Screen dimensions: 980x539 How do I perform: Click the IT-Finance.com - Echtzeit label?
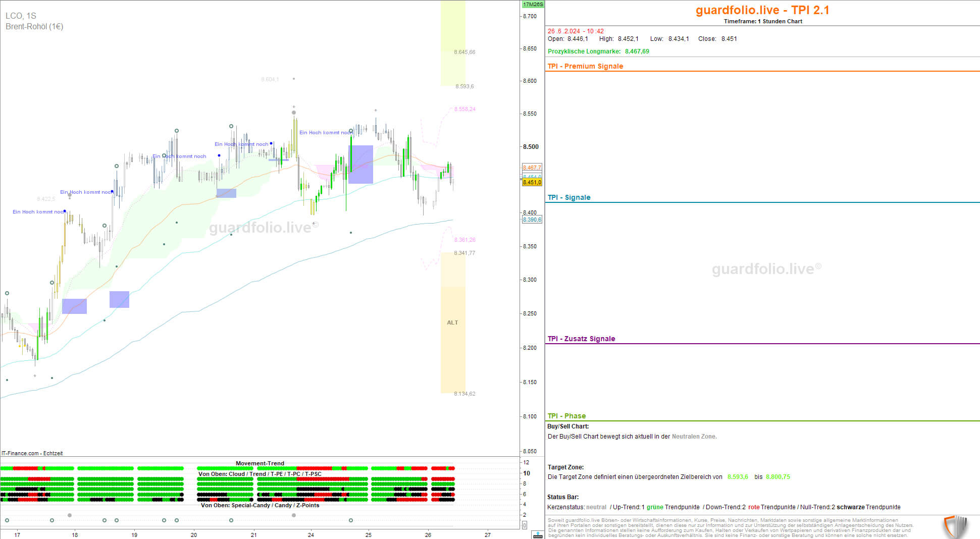(x=32, y=453)
